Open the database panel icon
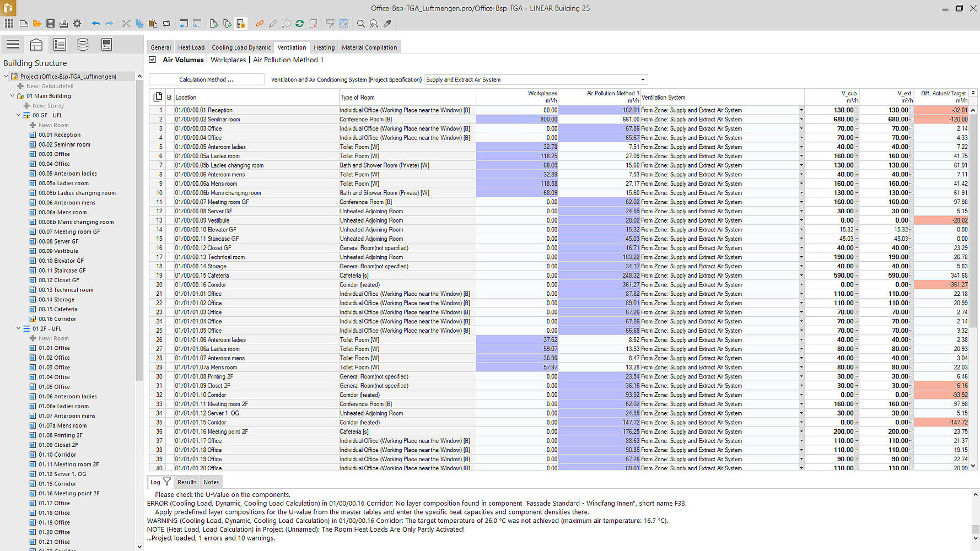The width and height of the screenshot is (980, 551). pyautogui.click(x=83, y=45)
